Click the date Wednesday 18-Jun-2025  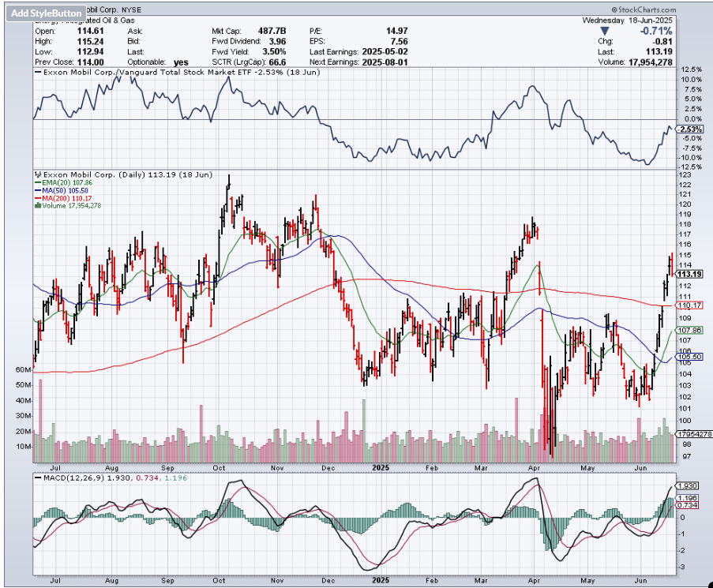[x=627, y=21]
